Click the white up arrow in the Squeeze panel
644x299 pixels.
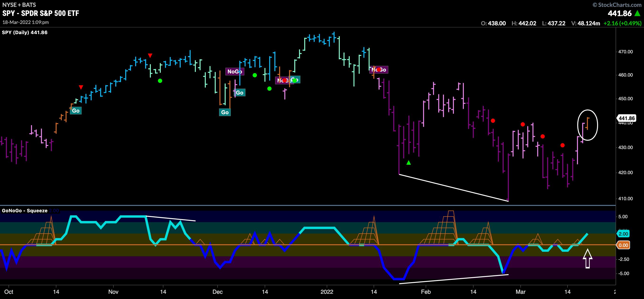587,258
